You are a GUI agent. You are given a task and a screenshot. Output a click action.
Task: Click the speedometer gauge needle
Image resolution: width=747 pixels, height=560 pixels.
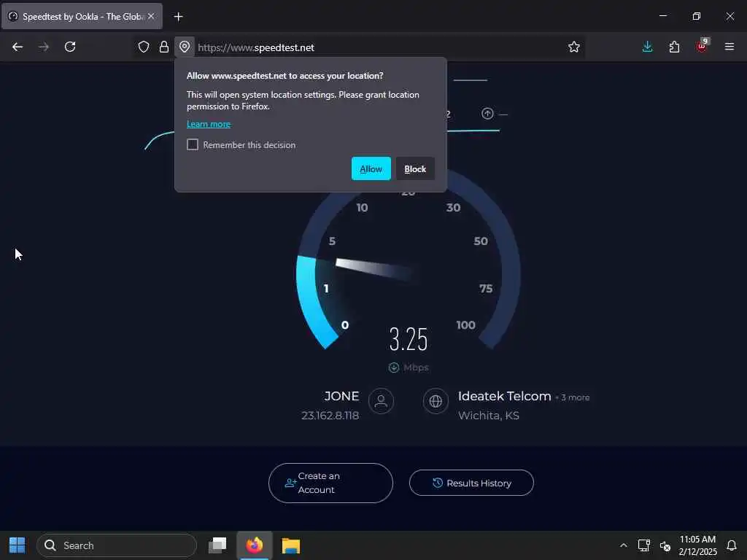pos(374,269)
